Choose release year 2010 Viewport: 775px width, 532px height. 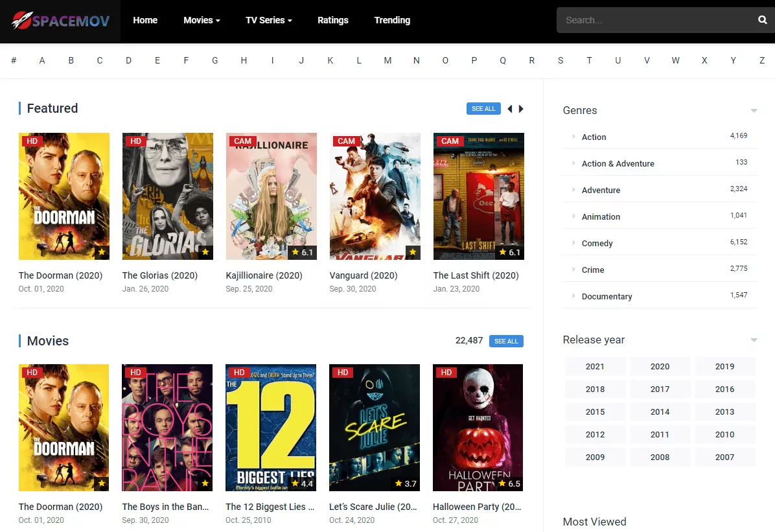click(x=724, y=435)
